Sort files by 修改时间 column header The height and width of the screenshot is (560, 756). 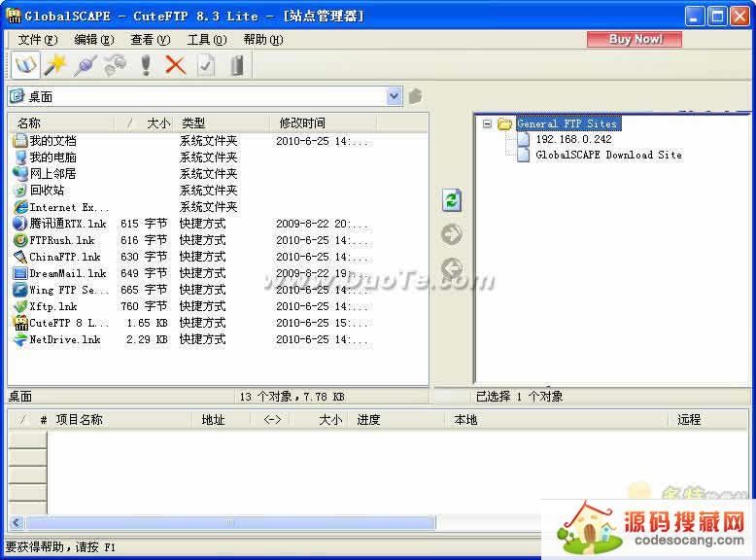(x=302, y=122)
